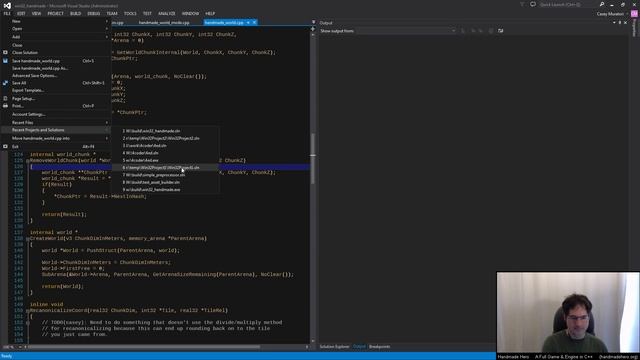Click the Casey Muratori account avatar
The height and width of the screenshot is (360, 640).
pos(634,14)
